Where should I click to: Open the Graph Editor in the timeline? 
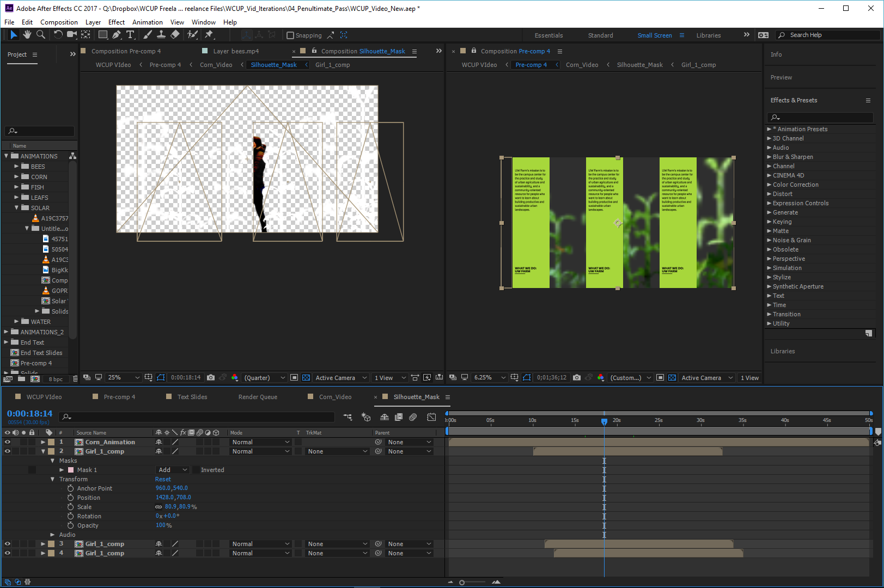(x=431, y=416)
